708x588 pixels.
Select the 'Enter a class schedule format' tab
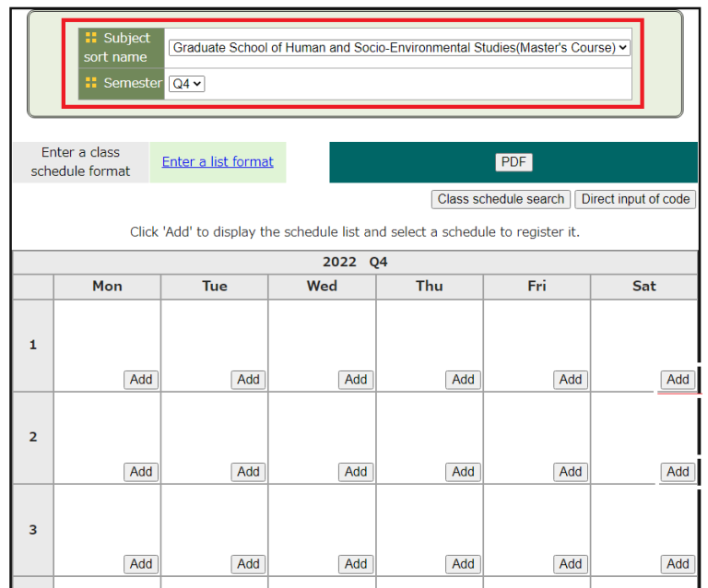pos(80,162)
